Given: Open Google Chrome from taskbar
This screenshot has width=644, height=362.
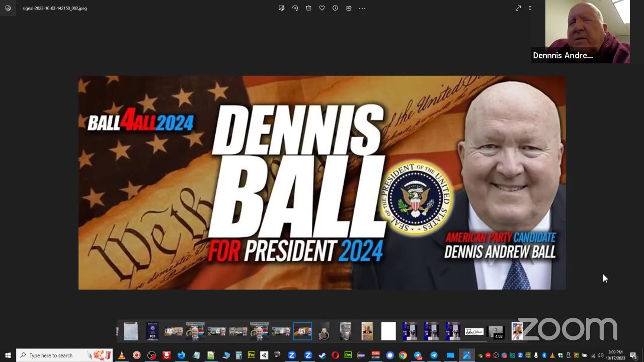Looking at the screenshot, I should tap(403, 355).
